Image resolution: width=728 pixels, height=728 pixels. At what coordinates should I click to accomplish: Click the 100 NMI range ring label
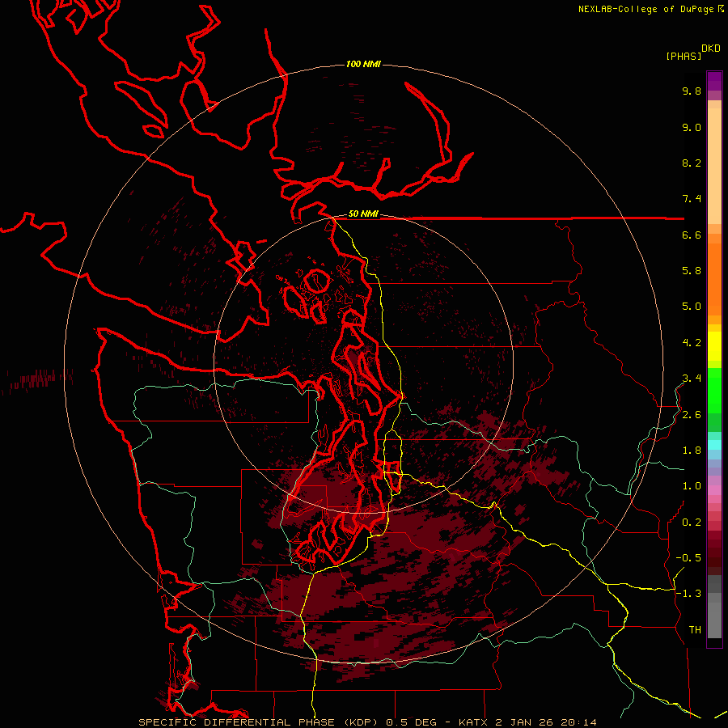point(363,64)
